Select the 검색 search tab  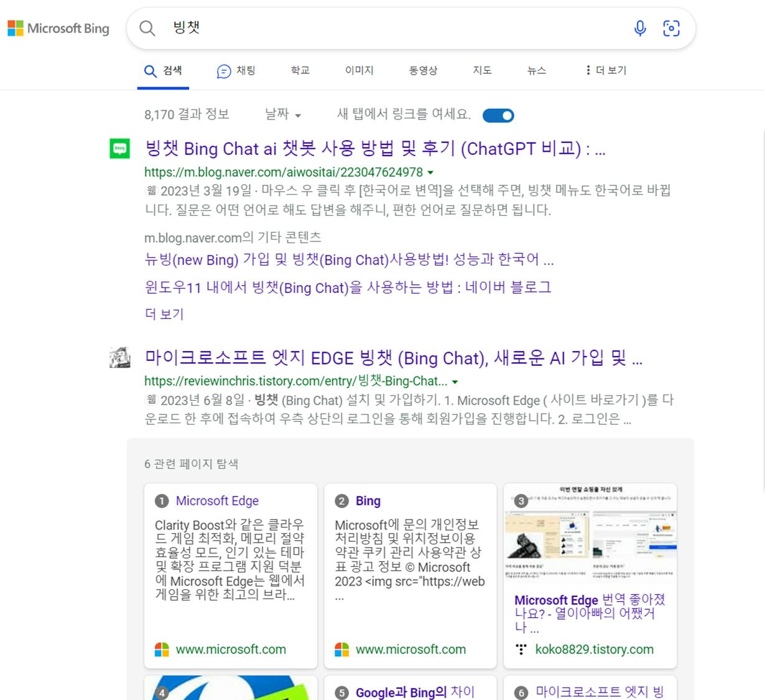click(163, 70)
